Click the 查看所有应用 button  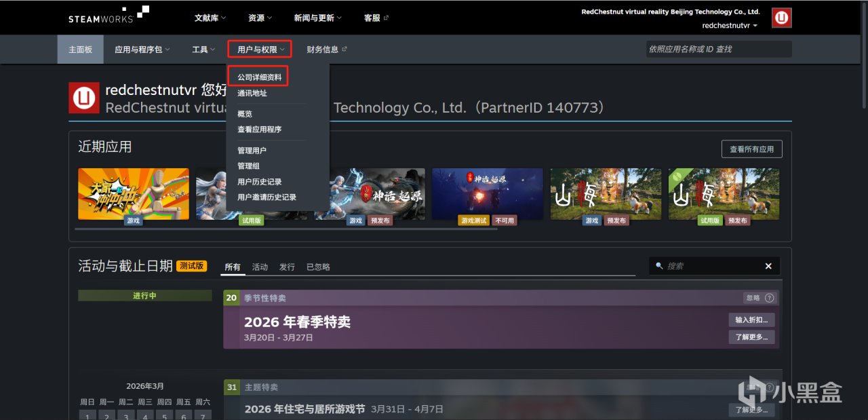click(751, 149)
